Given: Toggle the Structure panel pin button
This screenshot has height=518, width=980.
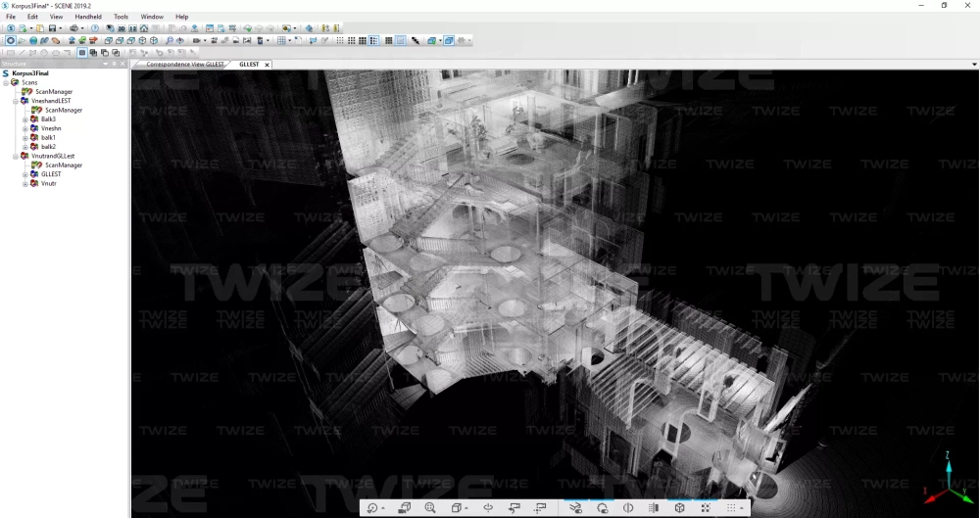Looking at the screenshot, I should 114,64.
